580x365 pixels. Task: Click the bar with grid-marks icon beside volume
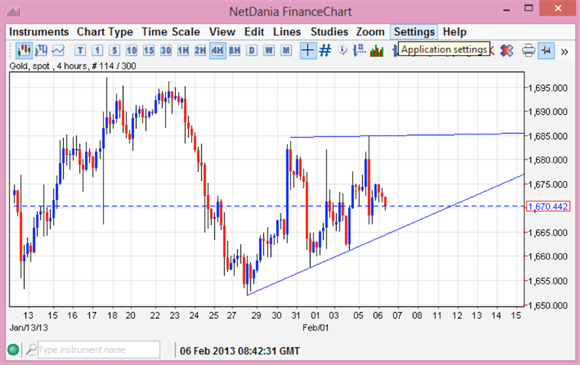tap(359, 50)
